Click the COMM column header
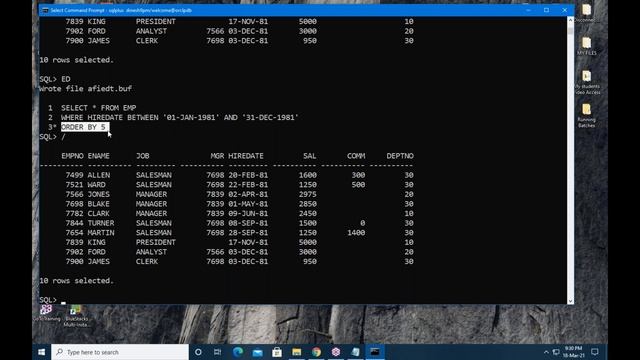 (x=356, y=156)
